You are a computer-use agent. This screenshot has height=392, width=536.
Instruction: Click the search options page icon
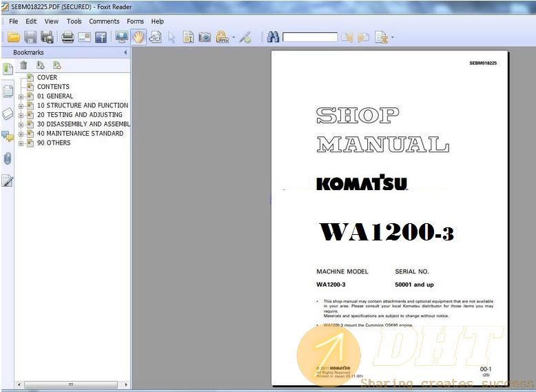[x=381, y=37]
